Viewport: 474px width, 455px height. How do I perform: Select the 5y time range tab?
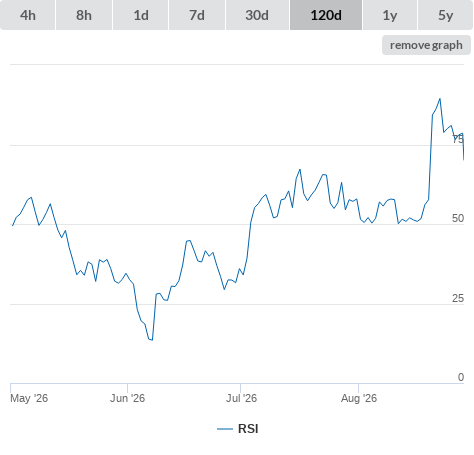tap(445, 15)
